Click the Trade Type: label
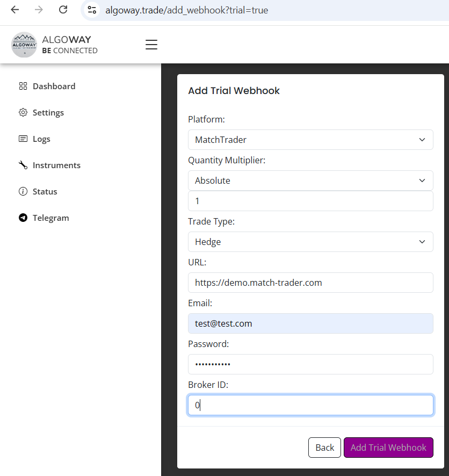Viewport: 449px width, 476px height. pyautogui.click(x=211, y=221)
